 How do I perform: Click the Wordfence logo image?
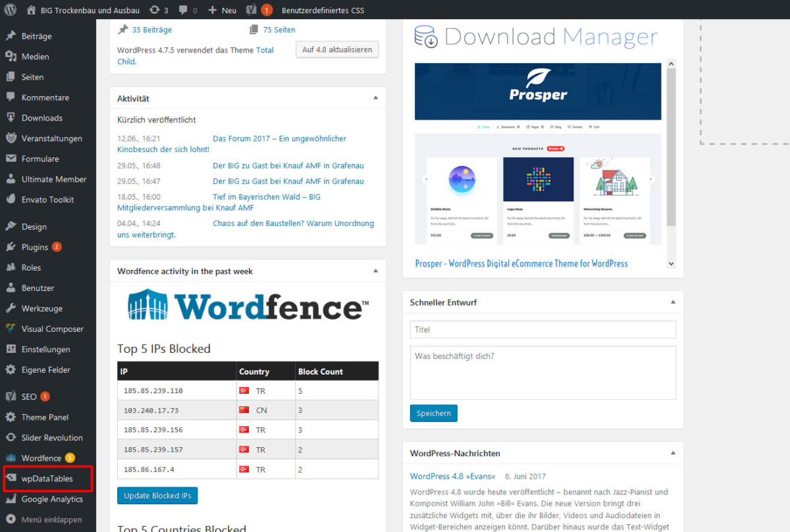248,306
